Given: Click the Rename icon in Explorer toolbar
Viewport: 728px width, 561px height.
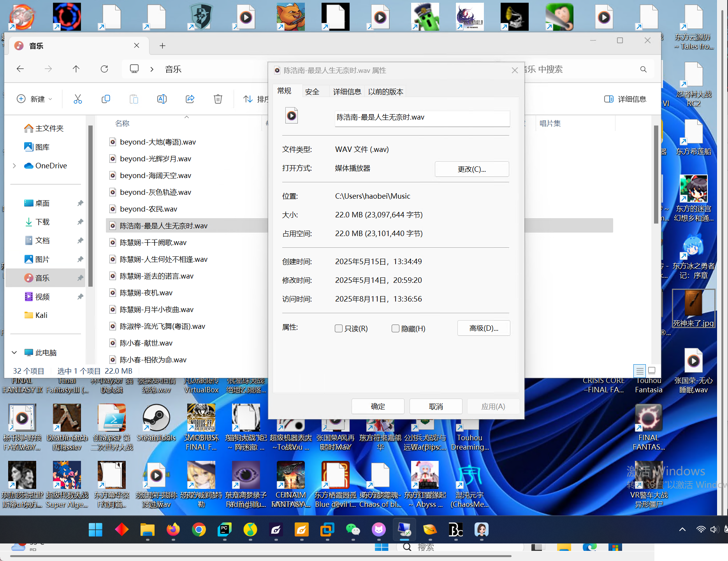Looking at the screenshot, I should click(x=162, y=99).
